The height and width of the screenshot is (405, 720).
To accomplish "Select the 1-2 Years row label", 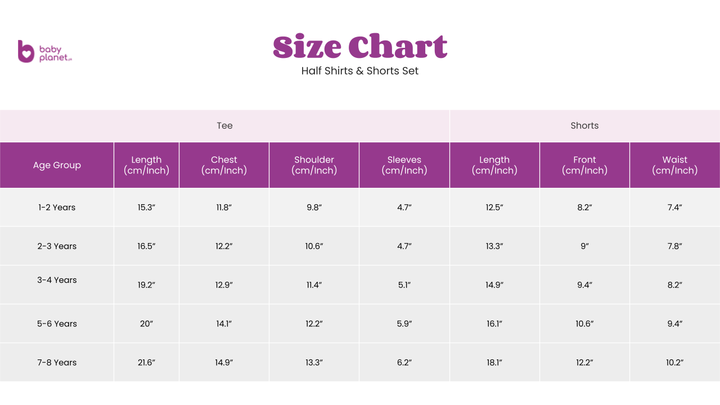I will [x=57, y=207].
